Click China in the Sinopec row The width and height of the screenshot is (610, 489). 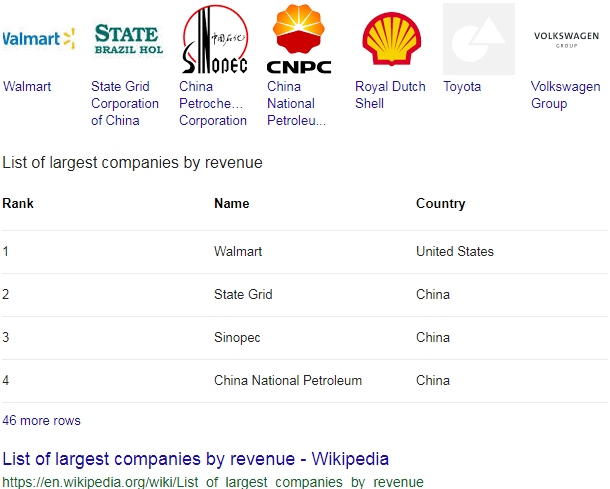[x=433, y=337]
